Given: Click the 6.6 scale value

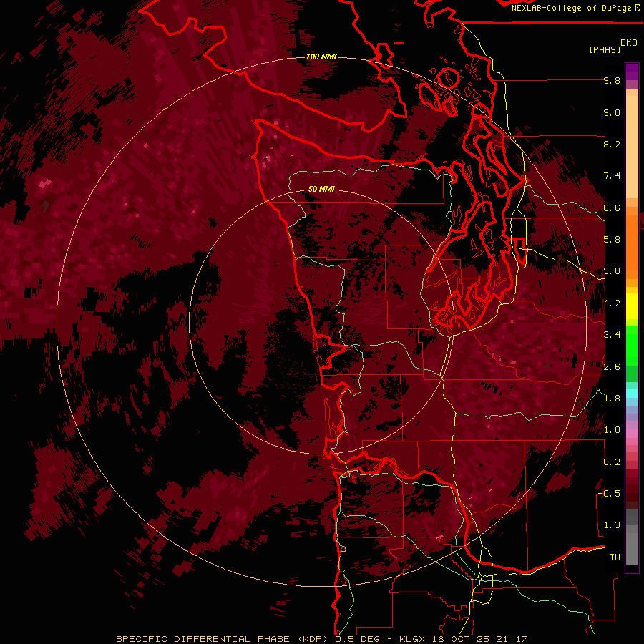Looking at the screenshot, I should 612,208.
